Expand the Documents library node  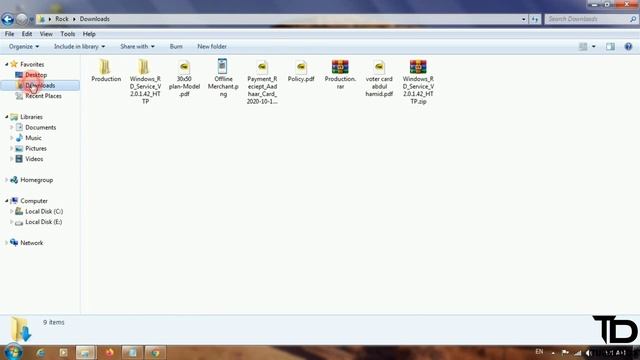[11, 127]
